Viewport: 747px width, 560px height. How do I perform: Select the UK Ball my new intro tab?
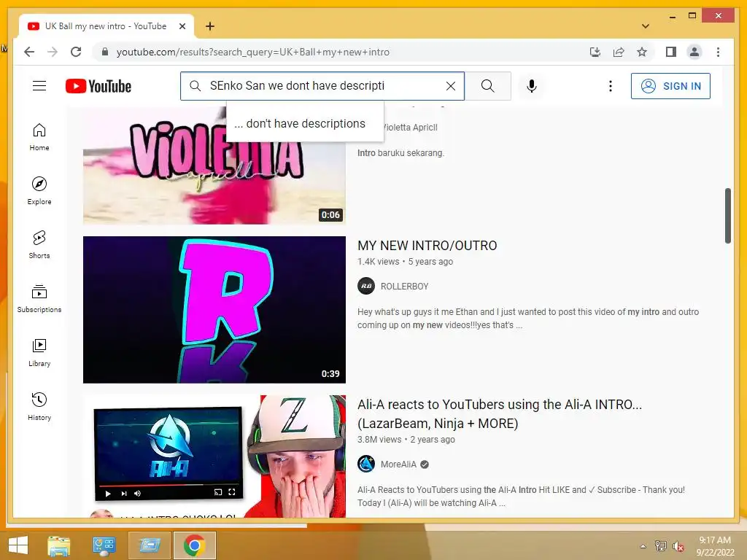[x=107, y=26]
